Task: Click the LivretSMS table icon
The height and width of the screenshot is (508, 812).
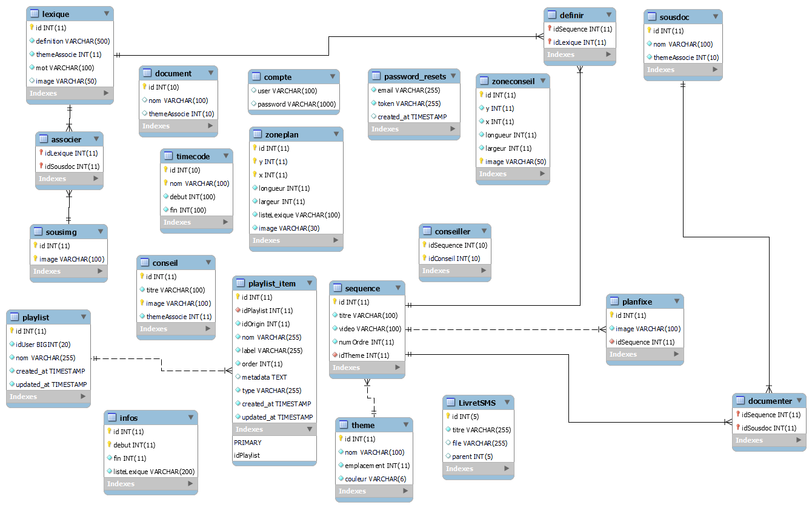Action: [451, 403]
